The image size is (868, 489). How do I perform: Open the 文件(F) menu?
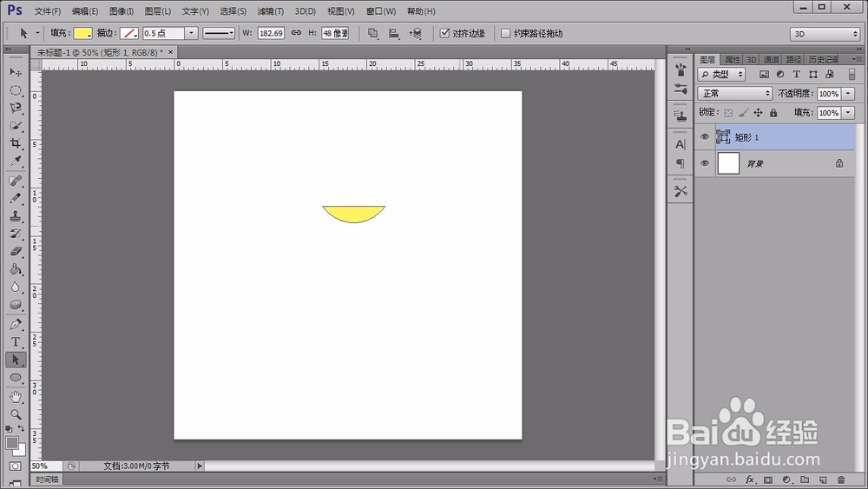click(x=47, y=11)
